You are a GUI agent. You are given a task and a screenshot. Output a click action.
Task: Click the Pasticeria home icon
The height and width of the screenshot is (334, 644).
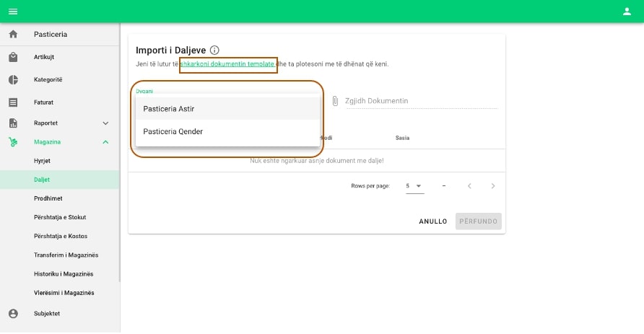13,35
